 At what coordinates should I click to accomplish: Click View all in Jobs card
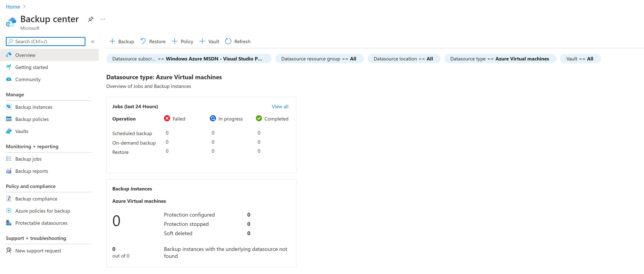coord(280,106)
